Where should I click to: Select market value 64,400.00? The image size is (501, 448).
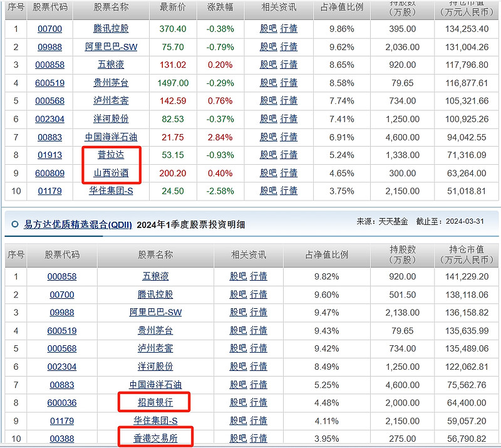[467, 403]
